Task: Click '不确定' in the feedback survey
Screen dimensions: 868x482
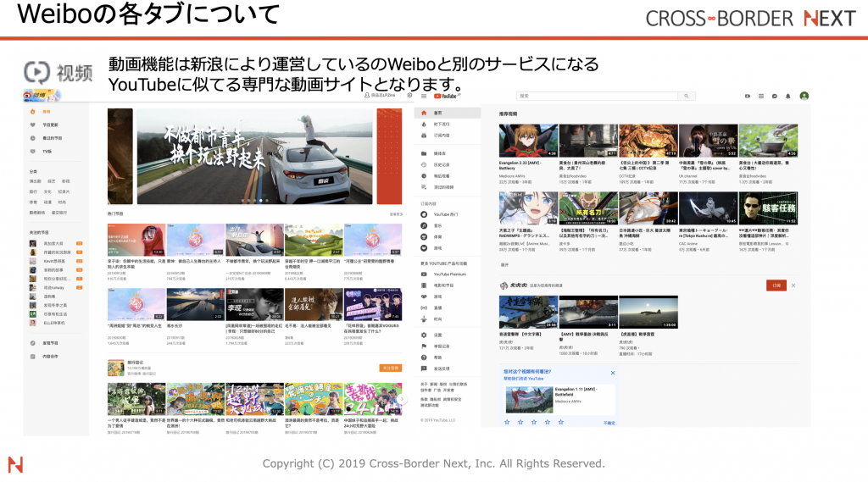Action: click(609, 423)
